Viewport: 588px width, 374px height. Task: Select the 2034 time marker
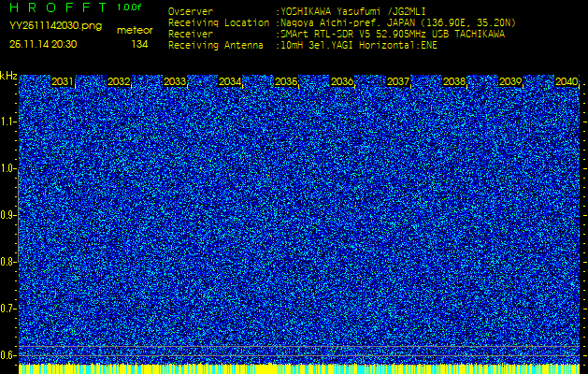[x=230, y=81]
